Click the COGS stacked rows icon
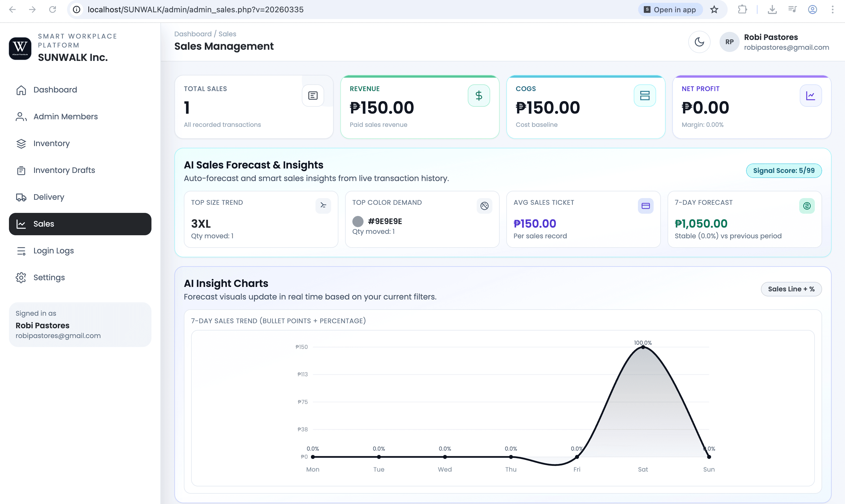Viewport: 845px width, 504px height. (645, 96)
